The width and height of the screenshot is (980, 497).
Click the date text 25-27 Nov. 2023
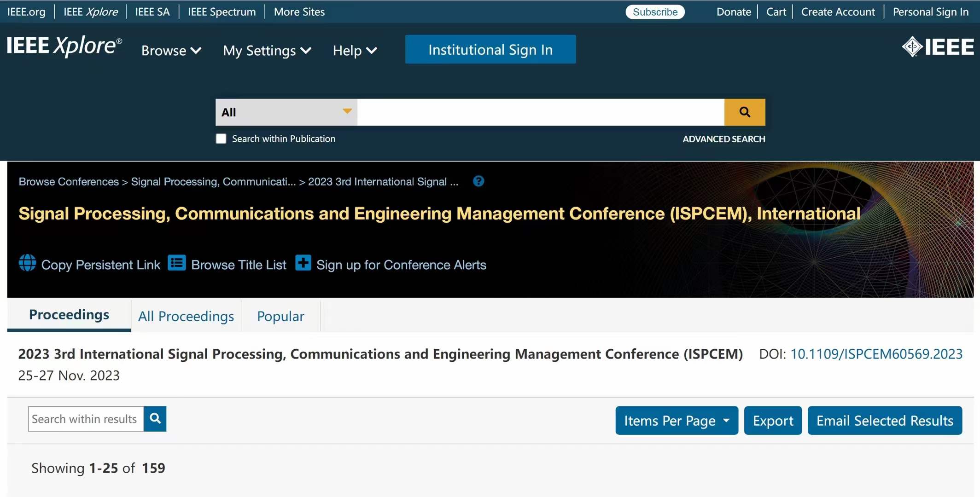click(x=69, y=376)
